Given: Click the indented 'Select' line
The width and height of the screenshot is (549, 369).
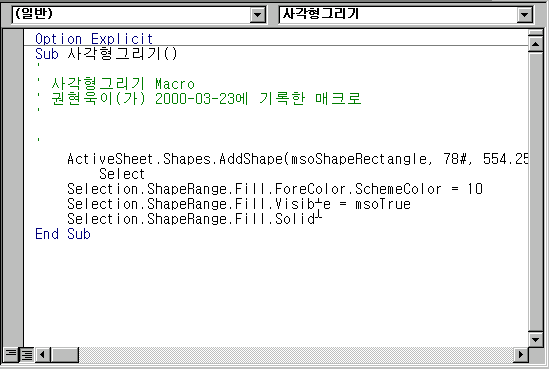Looking at the screenshot, I should [x=122, y=174].
